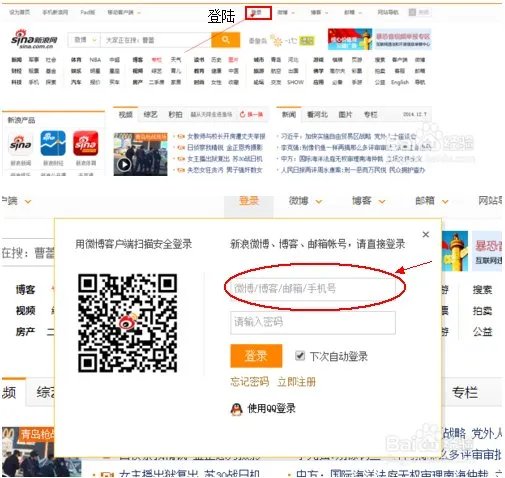Close the login dialog with the X

click(426, 234)
